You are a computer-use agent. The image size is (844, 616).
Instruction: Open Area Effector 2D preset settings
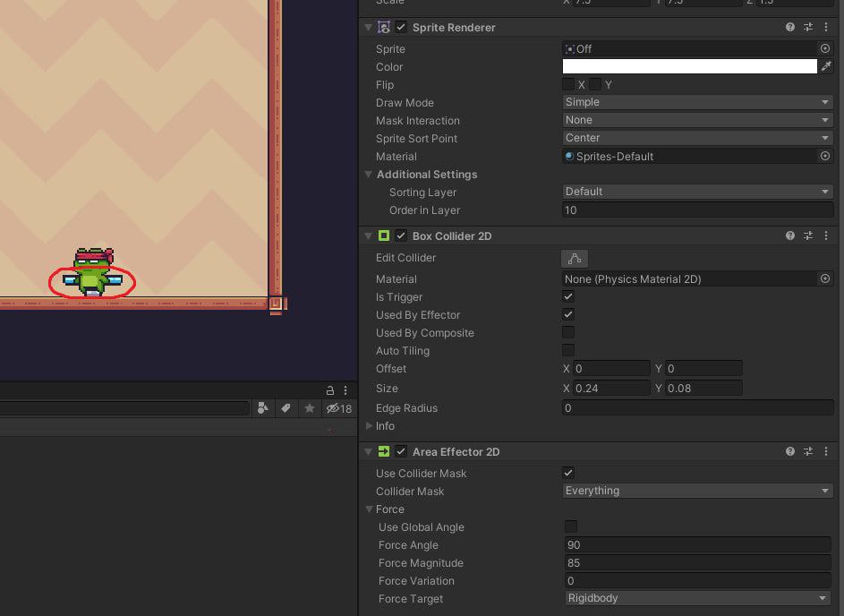click(x=808, y=451)
